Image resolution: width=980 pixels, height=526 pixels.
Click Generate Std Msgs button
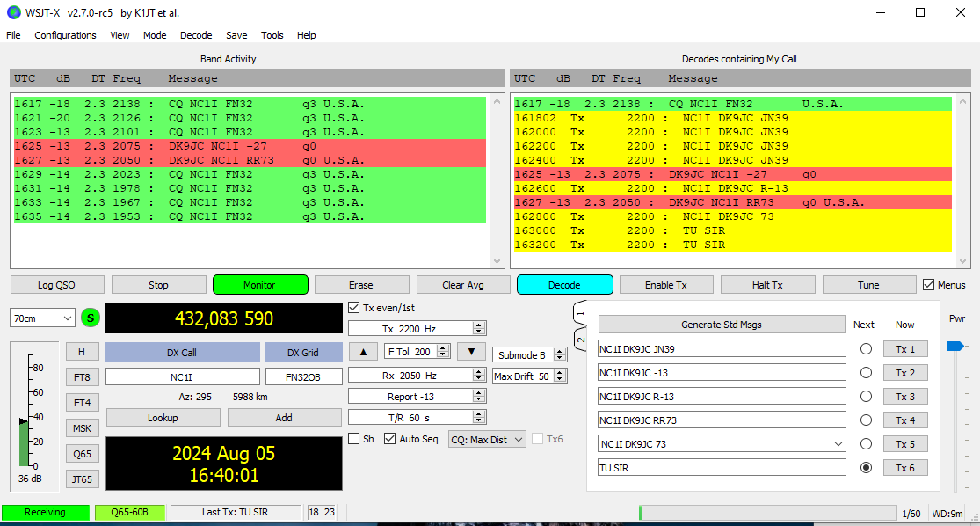[x=722, y=325]
